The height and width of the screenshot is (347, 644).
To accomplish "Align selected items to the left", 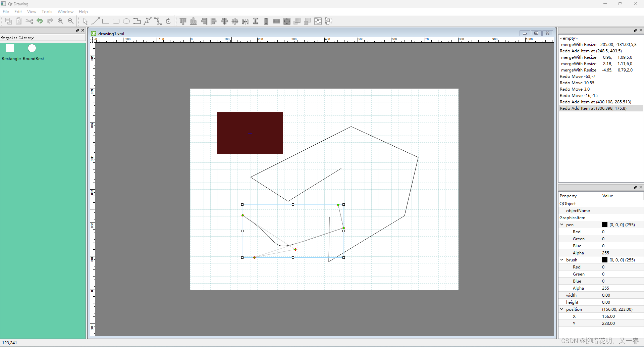I will tap(214, 21).
